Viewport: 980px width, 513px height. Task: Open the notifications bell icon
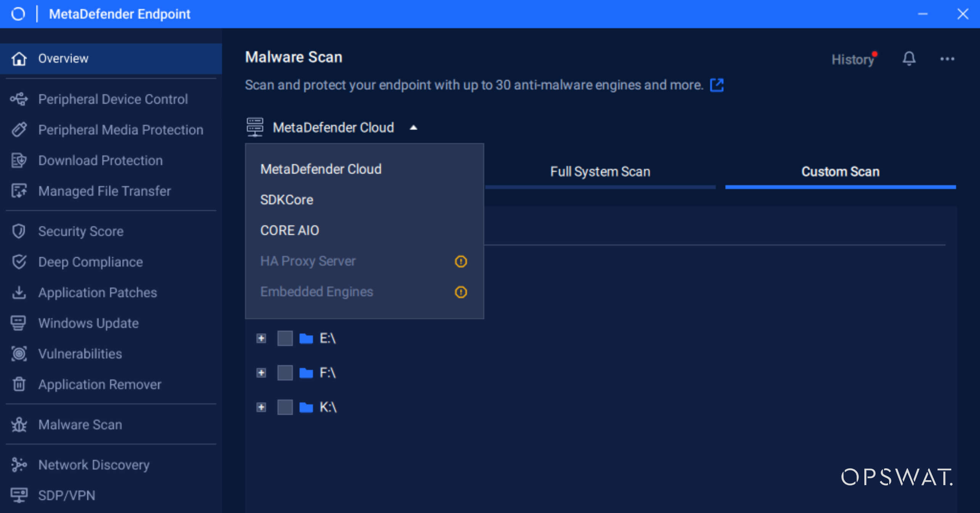pyautogui.click(x=909, y=59)
